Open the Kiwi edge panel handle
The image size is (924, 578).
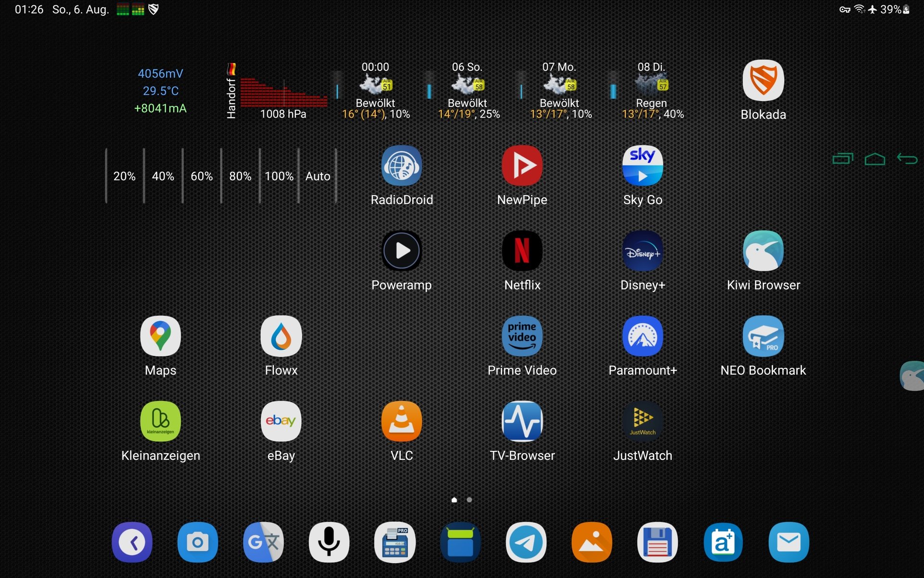tap(912, 376)
